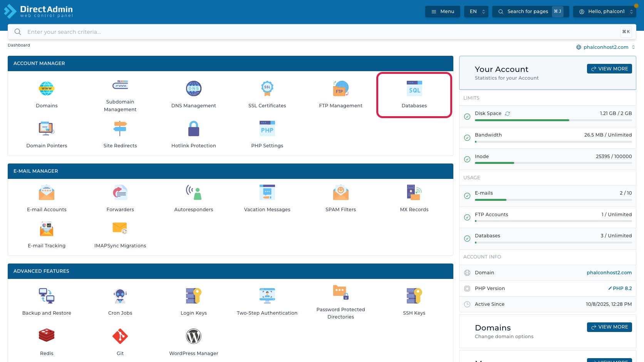This screenshot has height=362, width=644.
Task: Open the Databases SQL icon
Action: (x=414, y=88)
